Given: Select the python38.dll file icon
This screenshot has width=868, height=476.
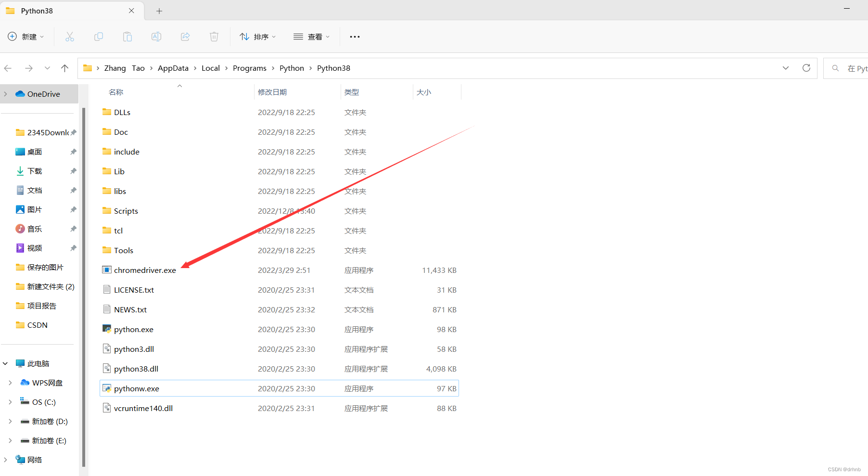Looking at the screenshot, I should pos(107,368).
